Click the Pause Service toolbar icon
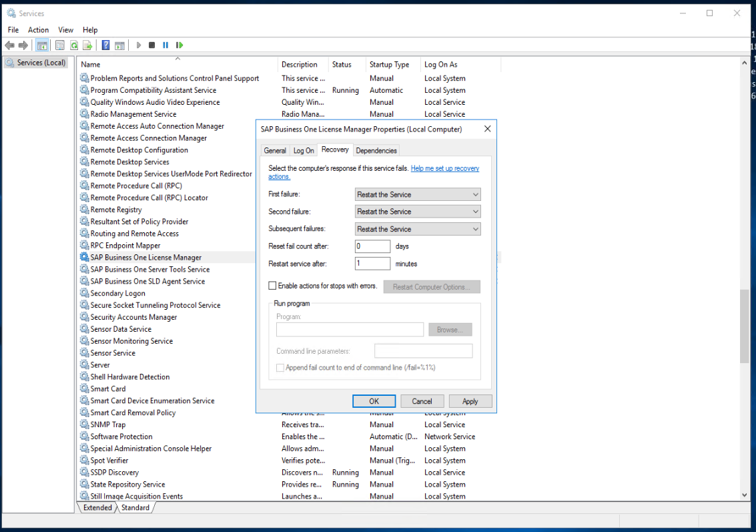756x532 pixels. click(165, 45)
